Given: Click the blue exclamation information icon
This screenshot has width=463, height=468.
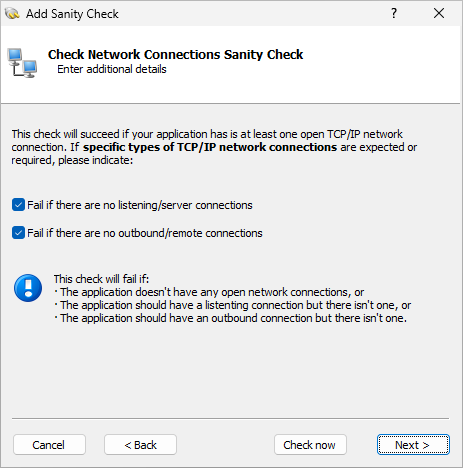Looking at the screenshot, I should click(28, 288).
